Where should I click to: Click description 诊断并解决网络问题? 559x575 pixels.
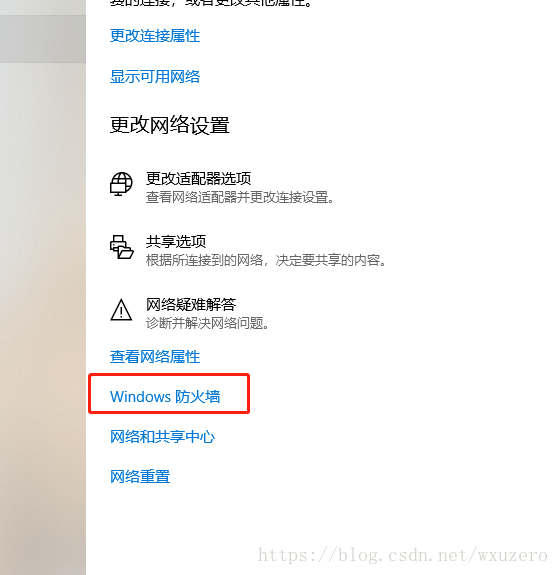tap(208, 323)
